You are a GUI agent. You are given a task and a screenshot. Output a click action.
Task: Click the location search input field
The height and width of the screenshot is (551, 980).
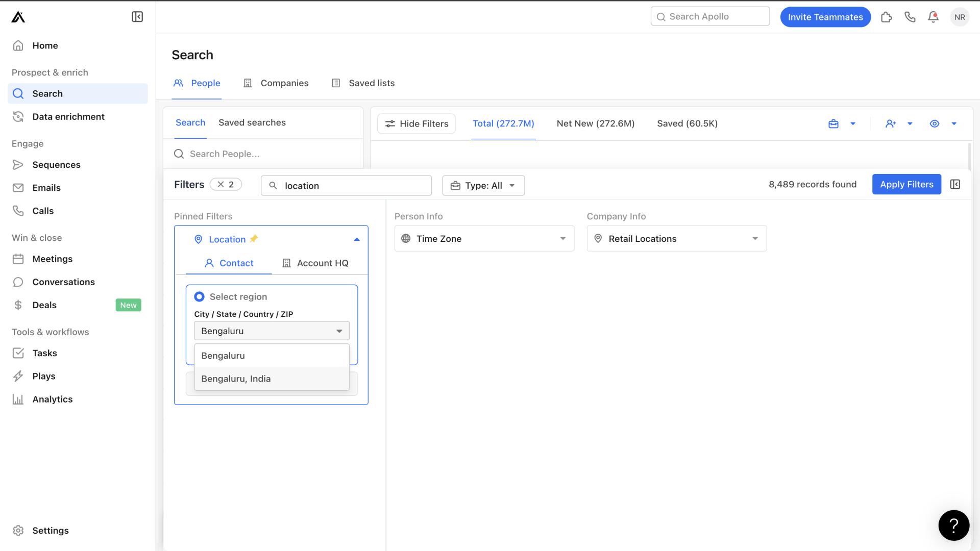[x=271, y=330]
